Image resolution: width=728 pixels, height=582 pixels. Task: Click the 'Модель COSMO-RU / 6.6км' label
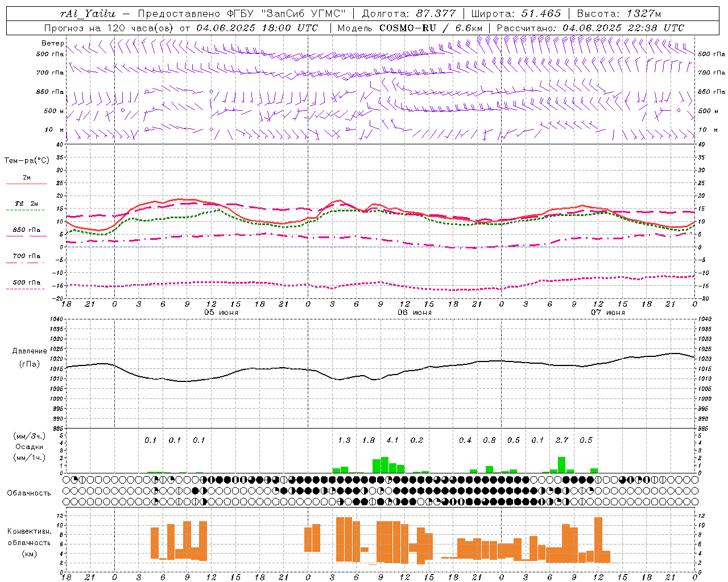click(x=410, y=28)
